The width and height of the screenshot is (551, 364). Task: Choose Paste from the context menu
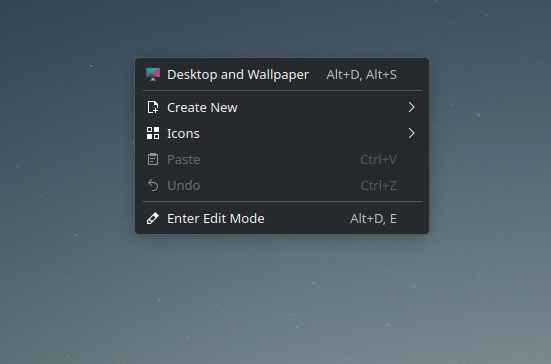click(x=282, y=160)
